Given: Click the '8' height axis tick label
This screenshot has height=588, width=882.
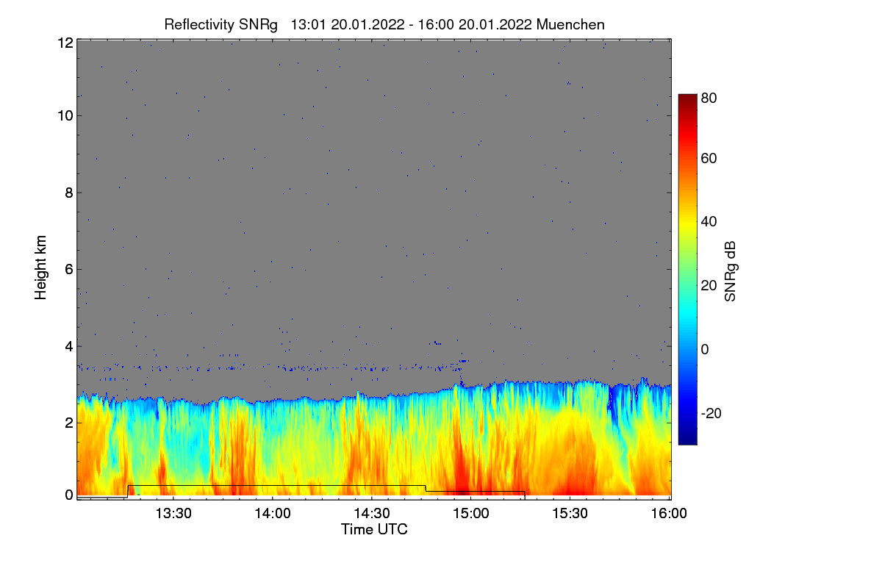Looking at the screenshot, I should 69,193.
